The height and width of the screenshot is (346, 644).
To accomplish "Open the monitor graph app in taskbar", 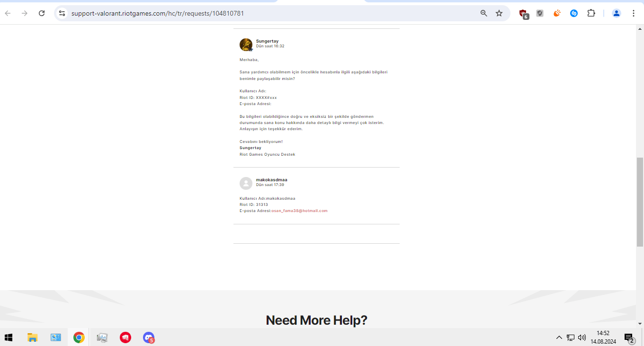I will (x=102, y=337).
